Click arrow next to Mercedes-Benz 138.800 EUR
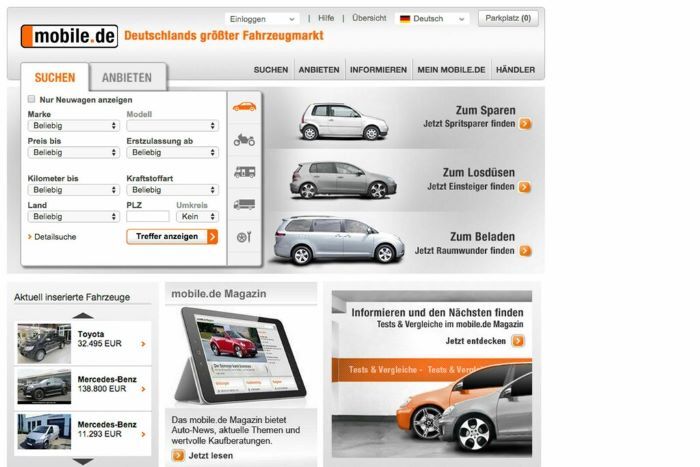700x467 pixels. 143,389
